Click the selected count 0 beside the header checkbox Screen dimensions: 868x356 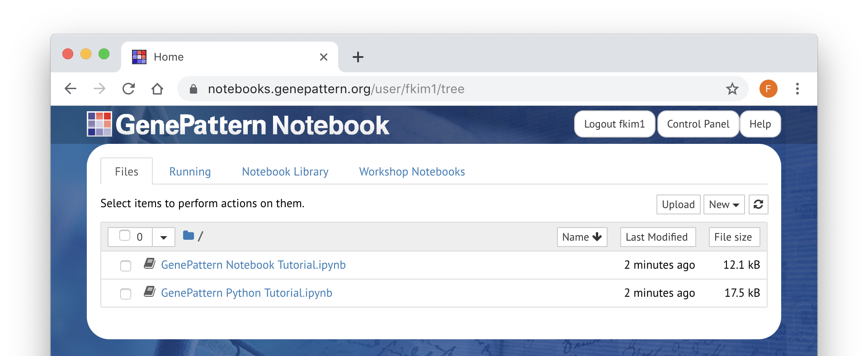(x=140, y=237)
